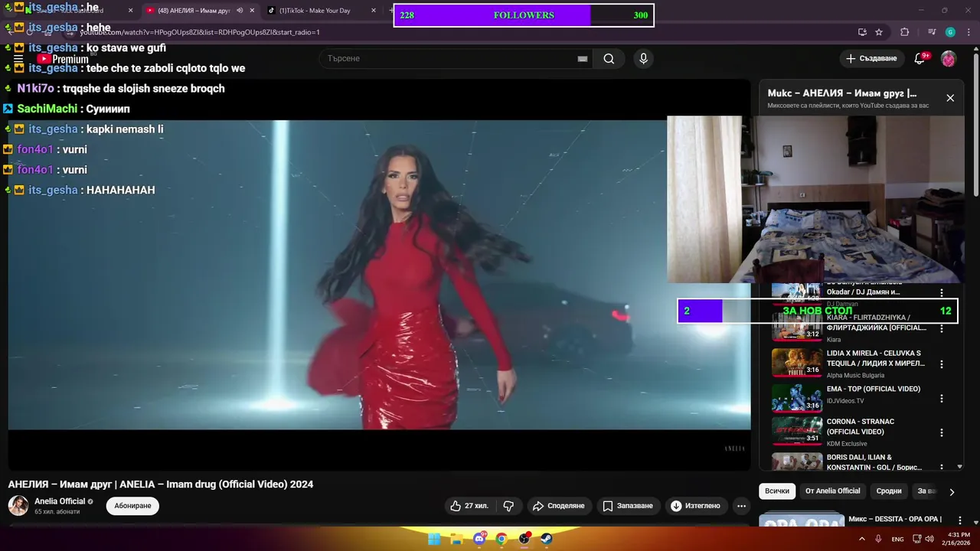Viewport: 980px width, 551px height.
Task: Toggle the Абониране subscription button
Action: point(132,506)
